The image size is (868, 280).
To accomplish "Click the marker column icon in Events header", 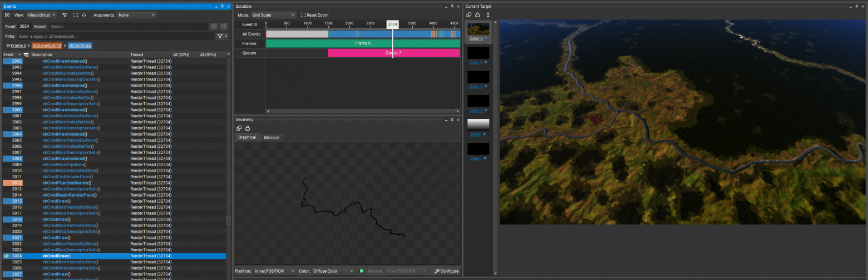I will point(26,55).
